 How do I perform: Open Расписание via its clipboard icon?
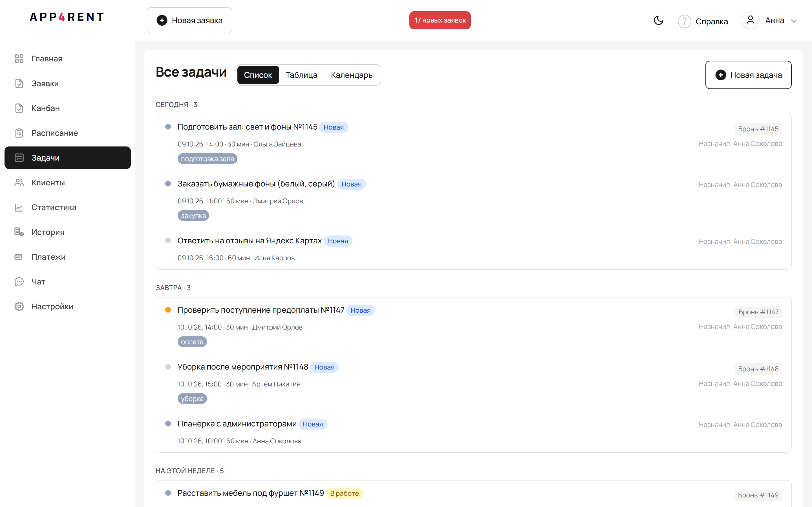[x=19, y=133]
